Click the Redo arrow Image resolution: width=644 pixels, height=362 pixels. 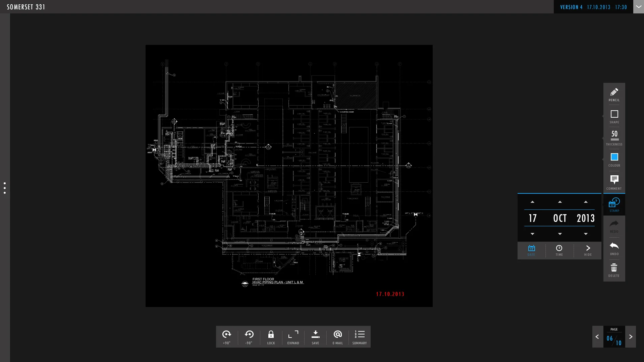point(614,227)
